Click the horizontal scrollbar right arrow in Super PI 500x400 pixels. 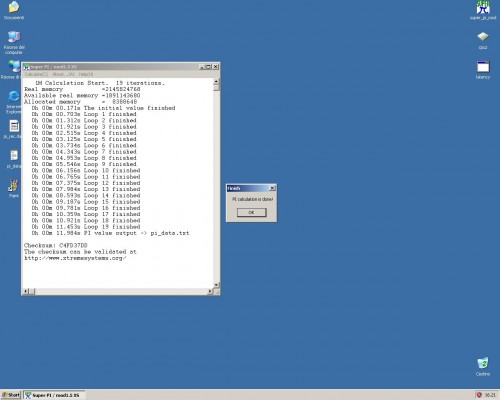(210, 292)
